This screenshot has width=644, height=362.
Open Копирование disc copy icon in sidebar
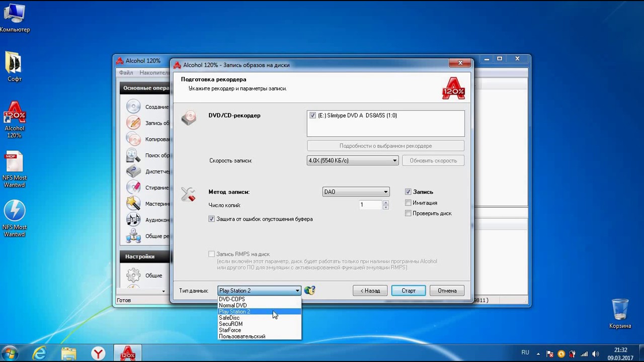tap(133, 139)
